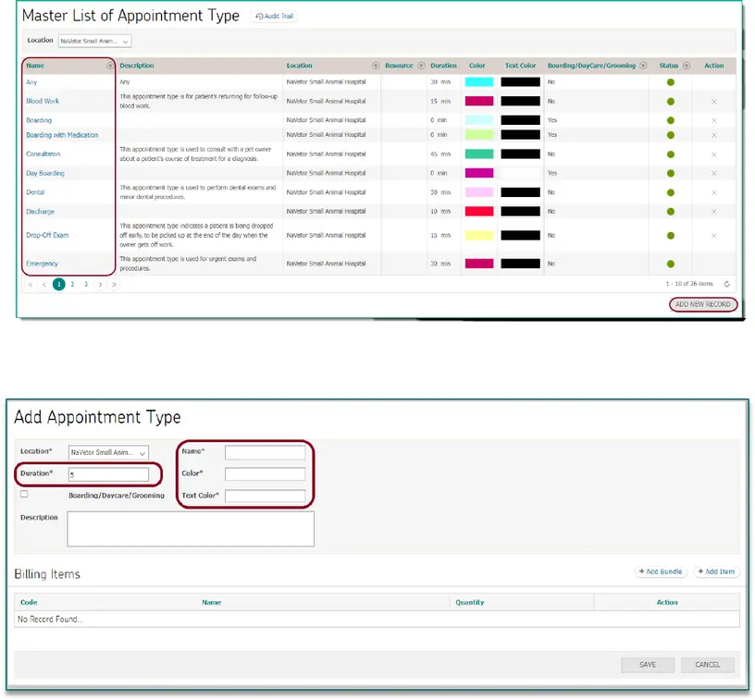The height and width of the screenshot is (700, 755).
Task: Delete the Day Boarding appointment type
Action: click(x=714, y=173)
